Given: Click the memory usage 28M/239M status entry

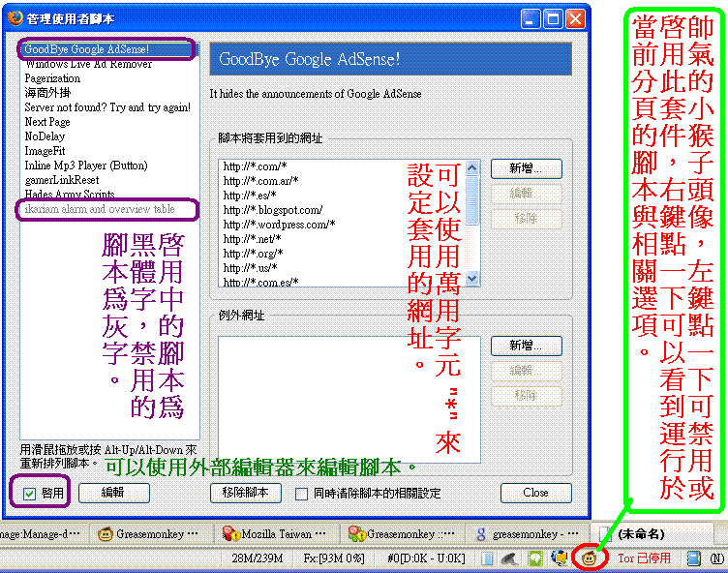Looking at the screenshot, I should pyautogui.click(x=257, y=558).
